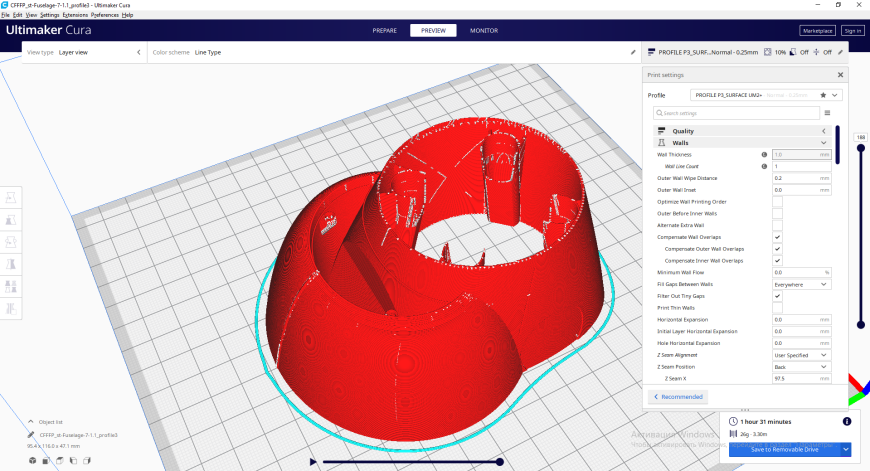This screenshot has height=471, width=870.
Task: Select the Rotate tool in left toolbar
Action: 11,242
